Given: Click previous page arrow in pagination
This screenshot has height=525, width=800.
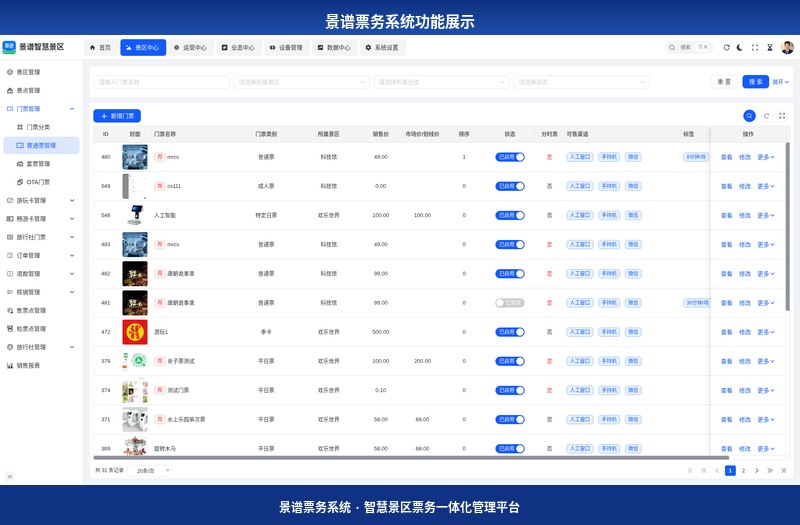Looking at the screenshot, I should [716, 470].
